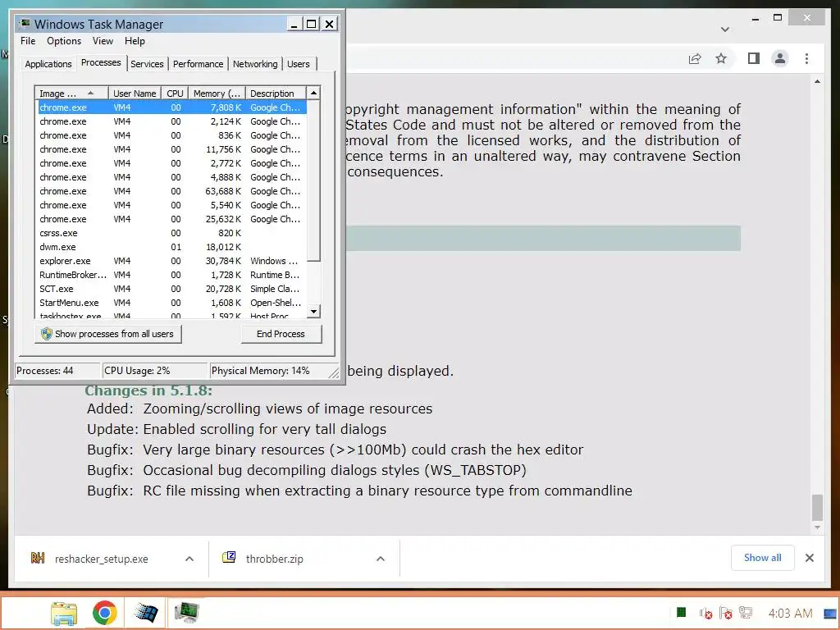Select chrome.exe using 836 K
This screenshot has width=840, height=630.
point(171,135)
